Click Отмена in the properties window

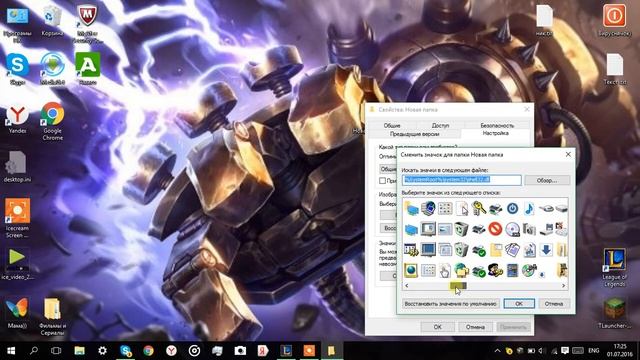click(x=475, y=327)
